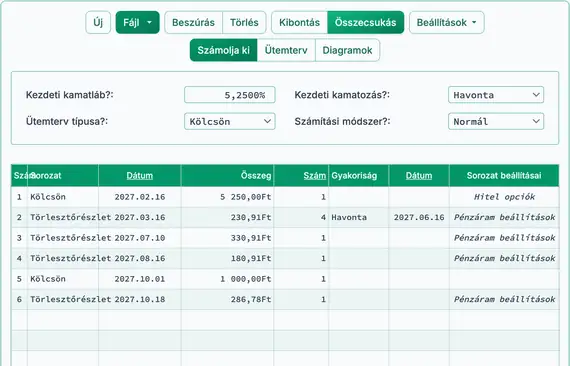Click the Beszúrás button
Screen dimensions: 570x366
point(193,23)
